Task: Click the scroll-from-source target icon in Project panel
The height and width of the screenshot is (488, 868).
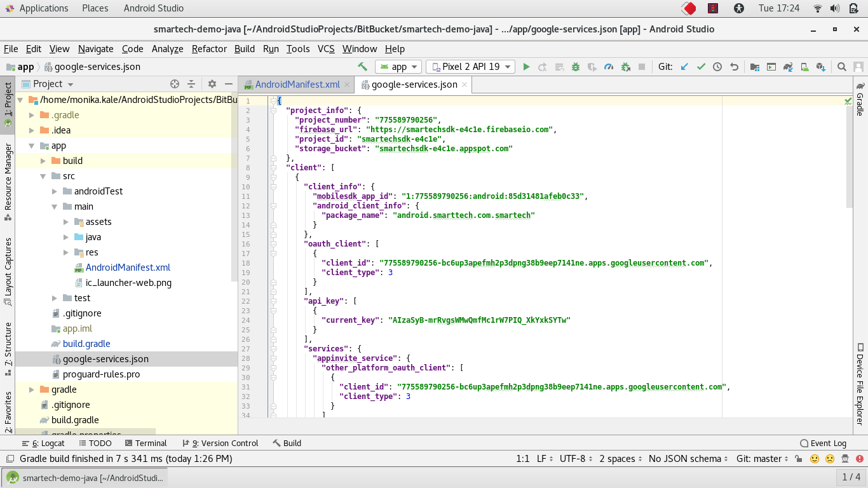Action: click(175, 84)
